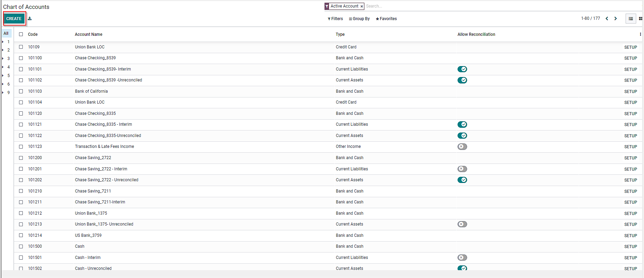Sort by Type column header

click(340, 34)
